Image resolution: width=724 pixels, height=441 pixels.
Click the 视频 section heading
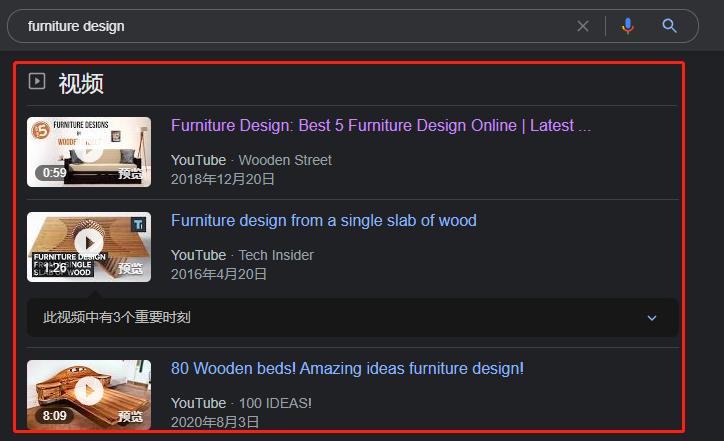[81, 83]
